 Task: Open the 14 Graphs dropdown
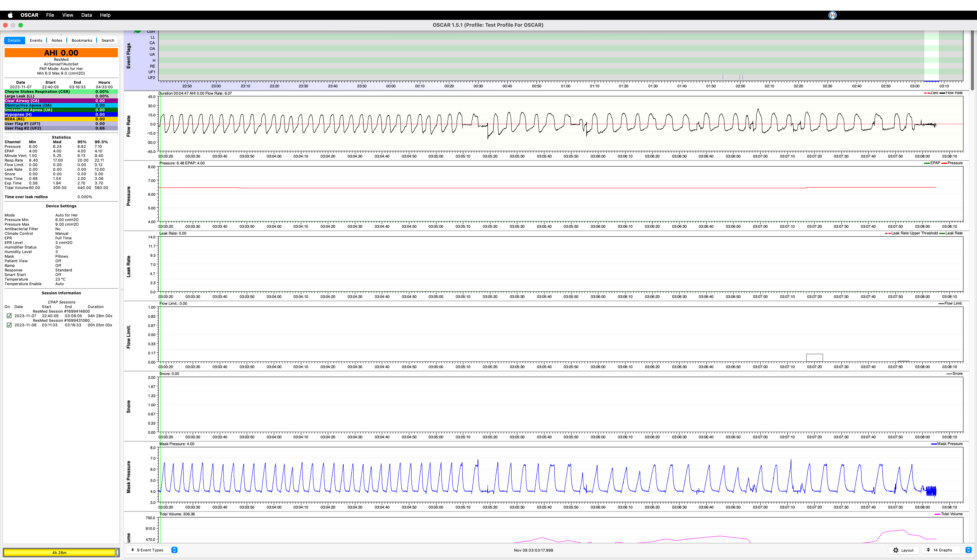[947, 550]
